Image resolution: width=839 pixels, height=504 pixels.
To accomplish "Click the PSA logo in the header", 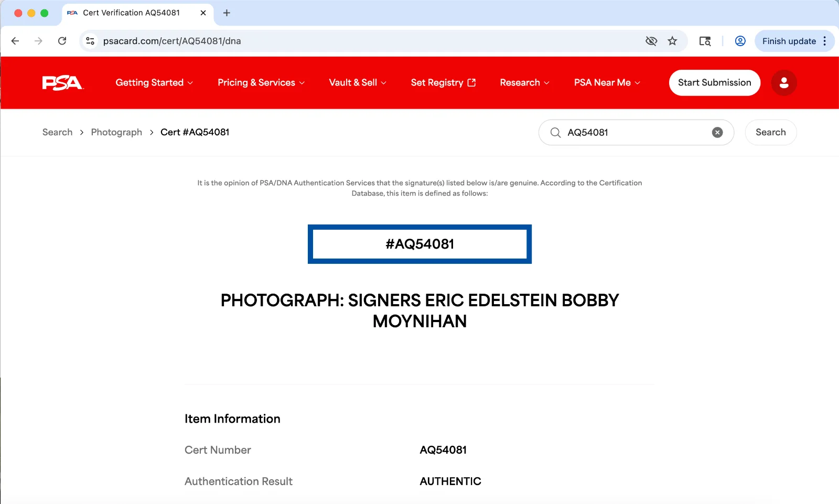I will coord(62,83).
